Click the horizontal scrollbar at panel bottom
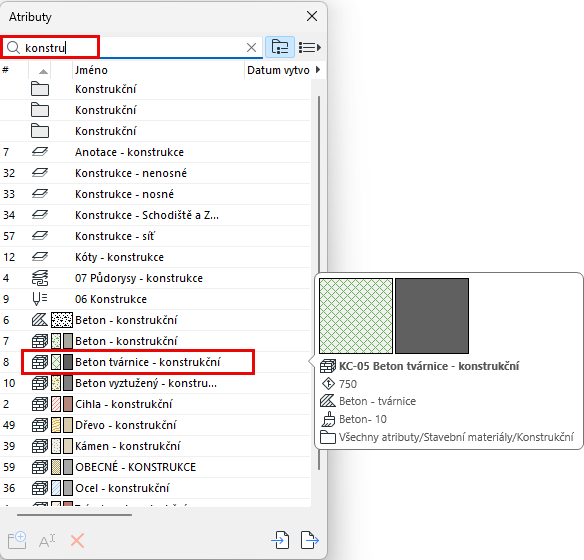This screenshot has width=584, height=560. 74,515
